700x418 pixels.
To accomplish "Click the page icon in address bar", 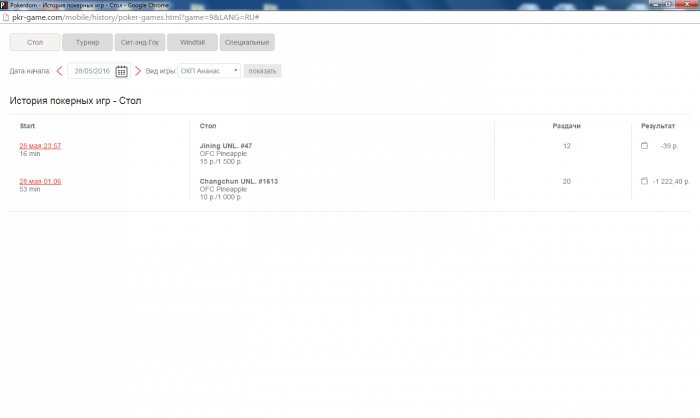I will [6, 17].
